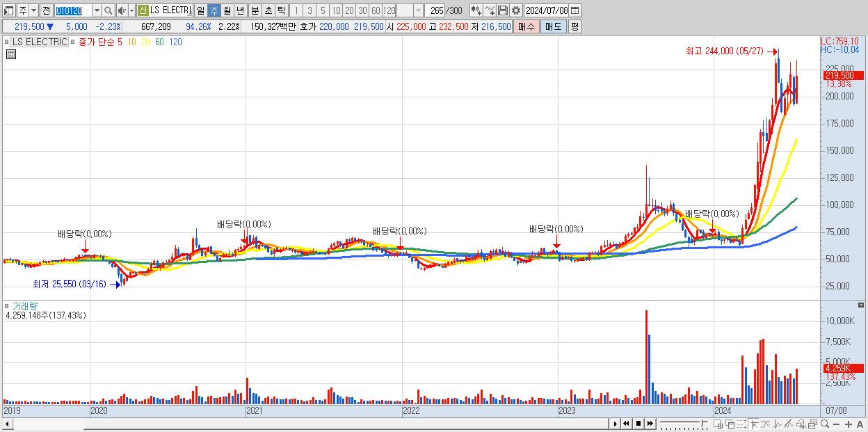This screenshot has width=868, height=432.
Task: Click the scrollbar left arrow
Action: (7, 424)
